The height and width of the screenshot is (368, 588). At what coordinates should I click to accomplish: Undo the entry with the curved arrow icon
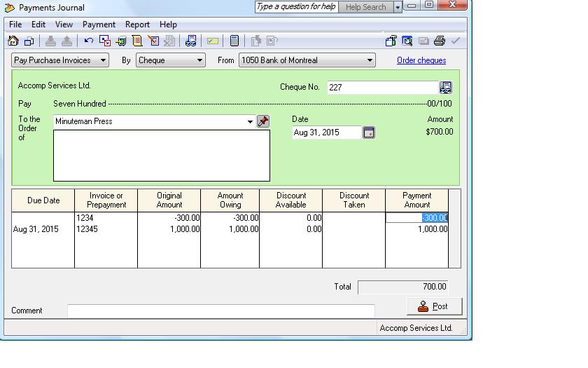[x=89, y=41]
